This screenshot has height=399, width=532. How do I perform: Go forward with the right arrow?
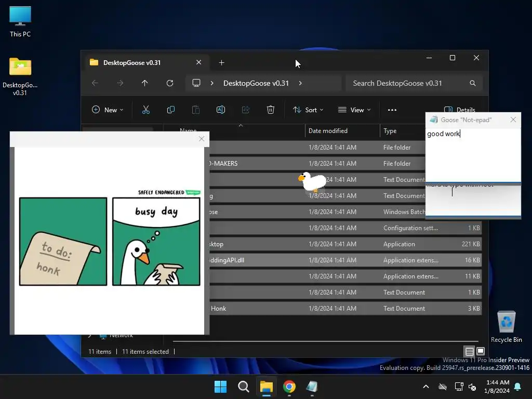point(120,83)
